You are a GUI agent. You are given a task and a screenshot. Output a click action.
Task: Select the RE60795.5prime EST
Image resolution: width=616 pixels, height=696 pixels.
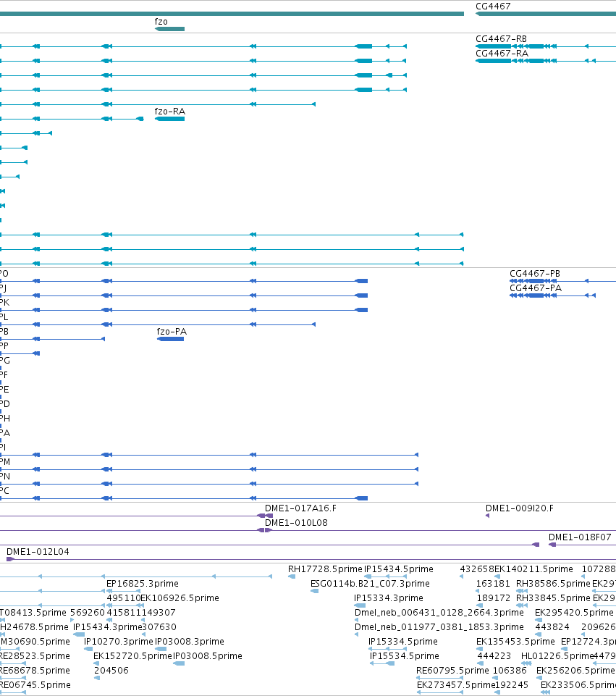453,671
